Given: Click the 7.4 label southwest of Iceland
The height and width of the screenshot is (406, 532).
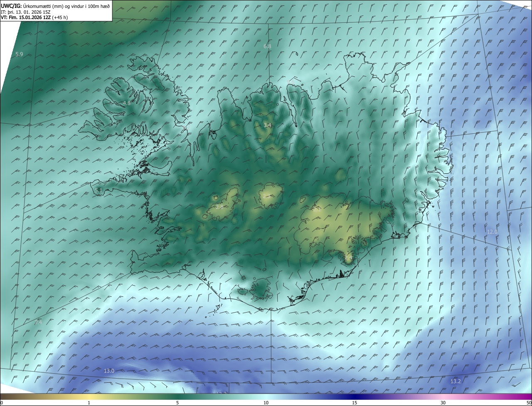Looking at the screenshot, I should pos(38,322).
